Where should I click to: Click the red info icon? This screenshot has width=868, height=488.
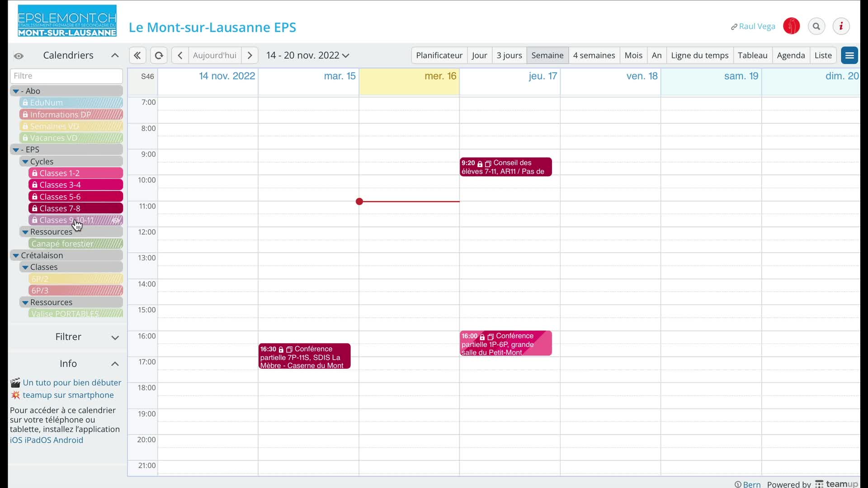[x=841, y=26]
